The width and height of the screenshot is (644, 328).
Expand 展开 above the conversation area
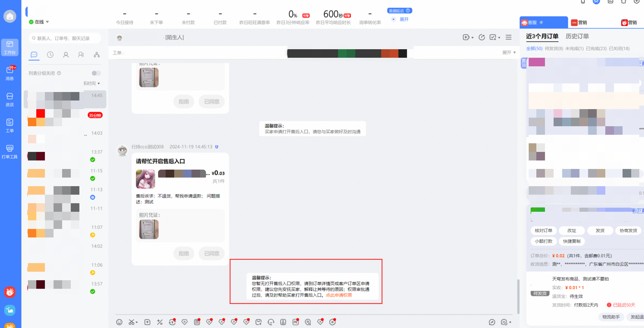click(x=507, y=52)
